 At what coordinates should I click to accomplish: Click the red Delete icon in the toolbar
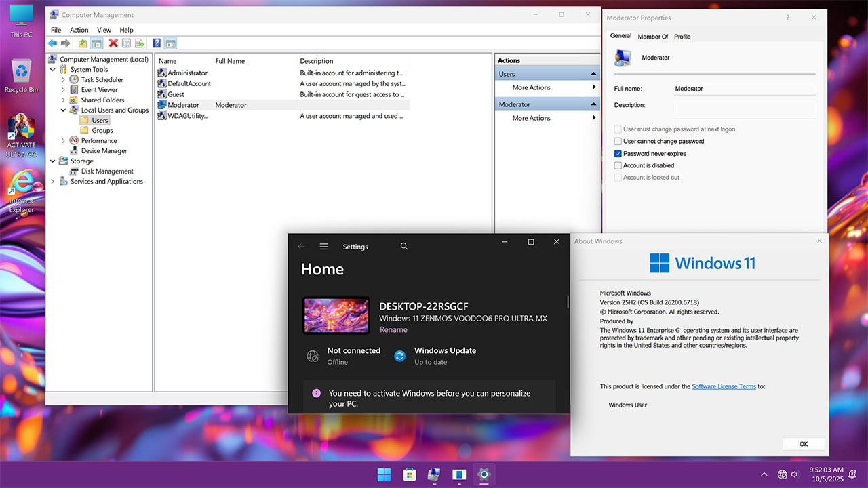click(113, 43)
